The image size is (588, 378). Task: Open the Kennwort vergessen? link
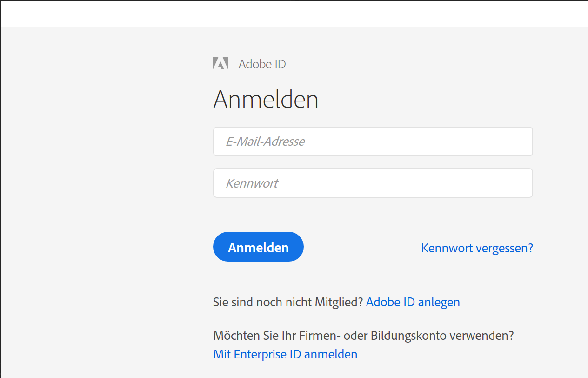(477, 248)
